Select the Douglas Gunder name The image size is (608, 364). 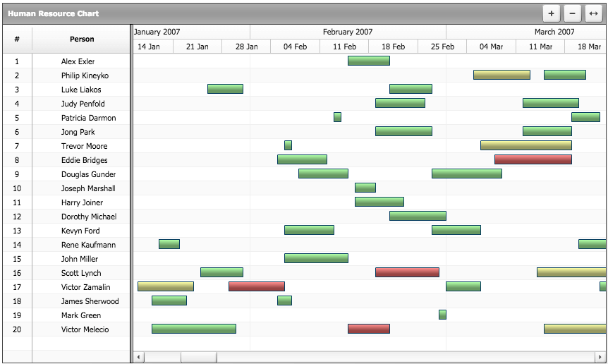(88, 174)
